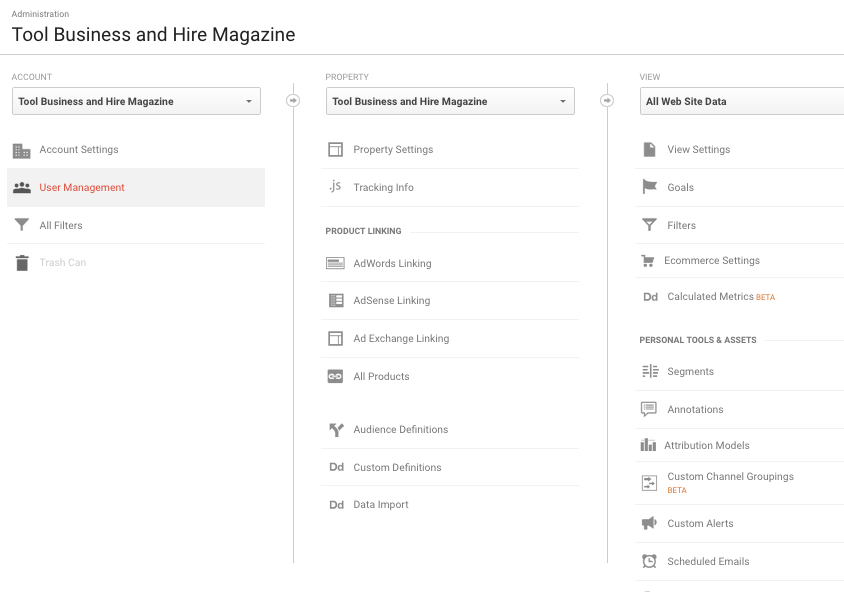Click the arrow between Account and Property columns

coord(293,101)
